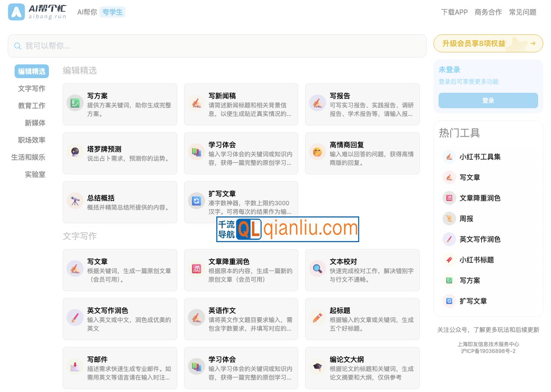The height and width of the screenshot is (392, 551).
Task: Open the 塔罗牌预测 crystal ball icon
Action: click(75, 152)
